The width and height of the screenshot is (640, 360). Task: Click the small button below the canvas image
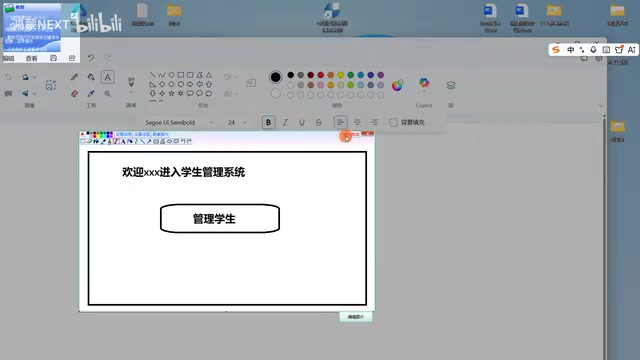coord(356,317)
